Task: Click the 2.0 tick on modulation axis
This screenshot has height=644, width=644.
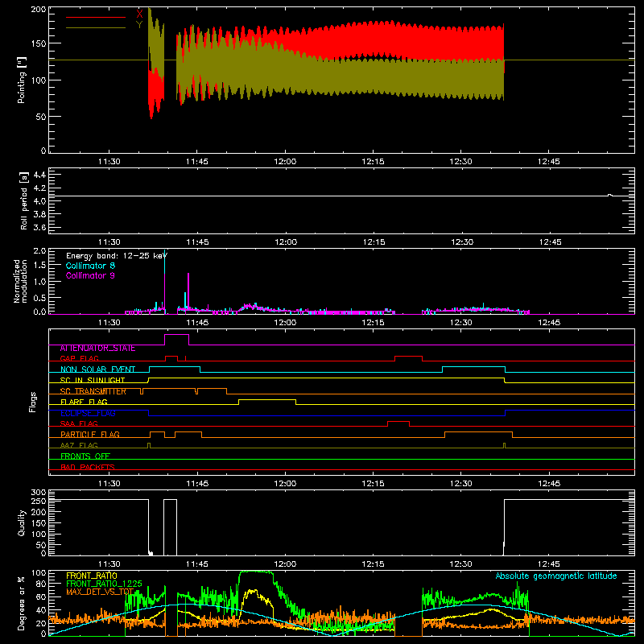Action: [x=39, y=251]
